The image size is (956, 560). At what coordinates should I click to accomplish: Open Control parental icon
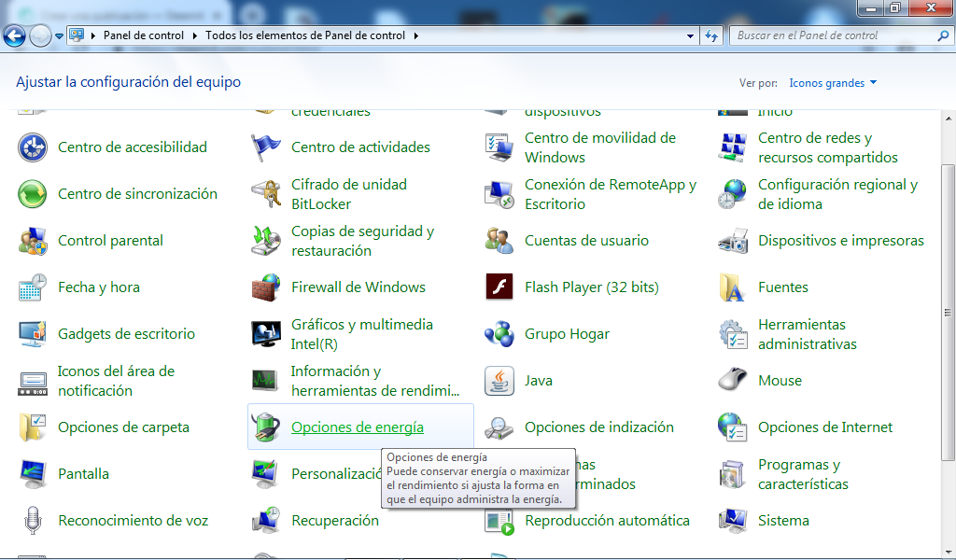coord(33,241)
